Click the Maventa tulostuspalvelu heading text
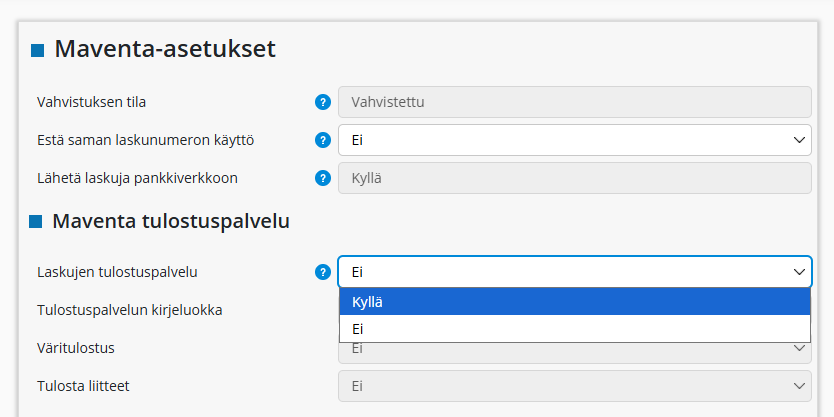 [x=171, y=221]
